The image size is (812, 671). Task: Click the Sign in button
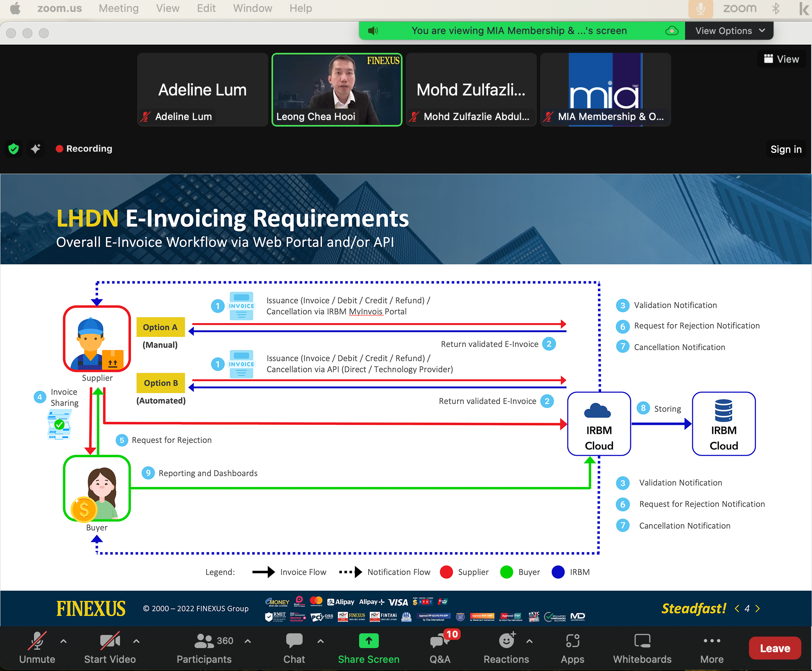click(785, 149)
